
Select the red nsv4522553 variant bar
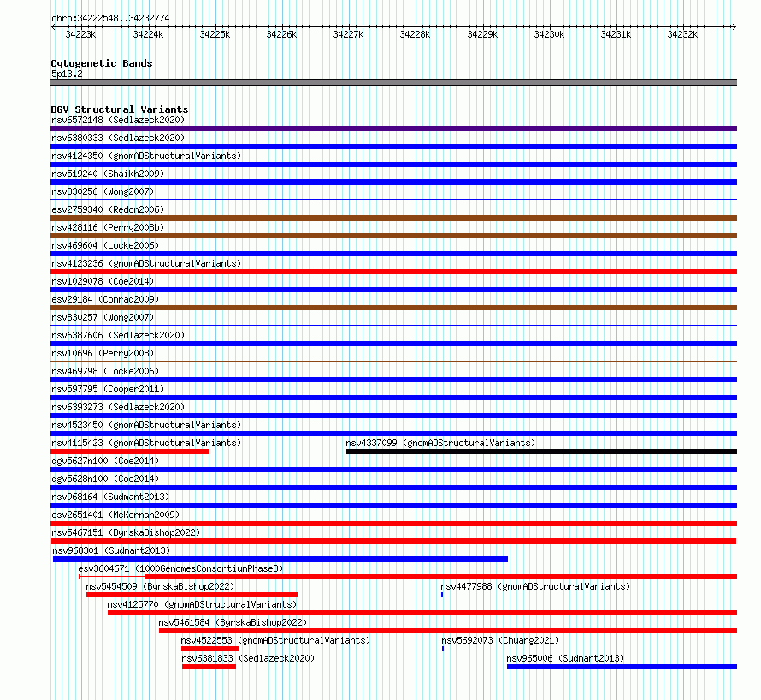(x=209, y=649)
